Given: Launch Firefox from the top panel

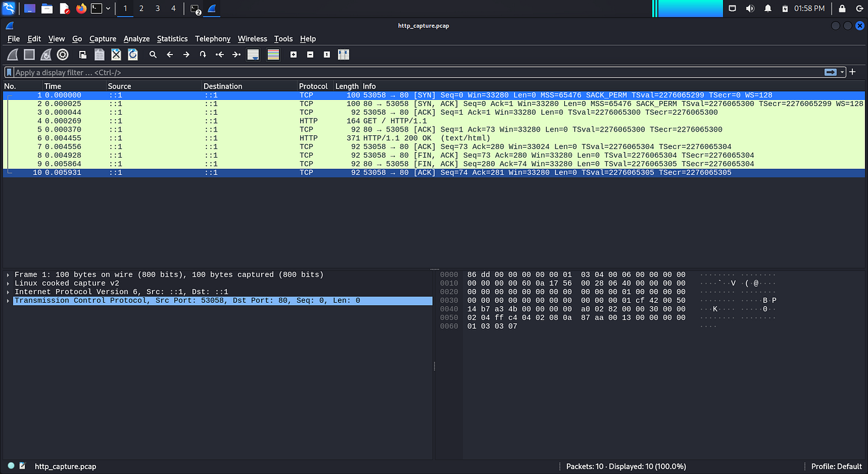Looking at the screenshot, I should pos(82,9).
